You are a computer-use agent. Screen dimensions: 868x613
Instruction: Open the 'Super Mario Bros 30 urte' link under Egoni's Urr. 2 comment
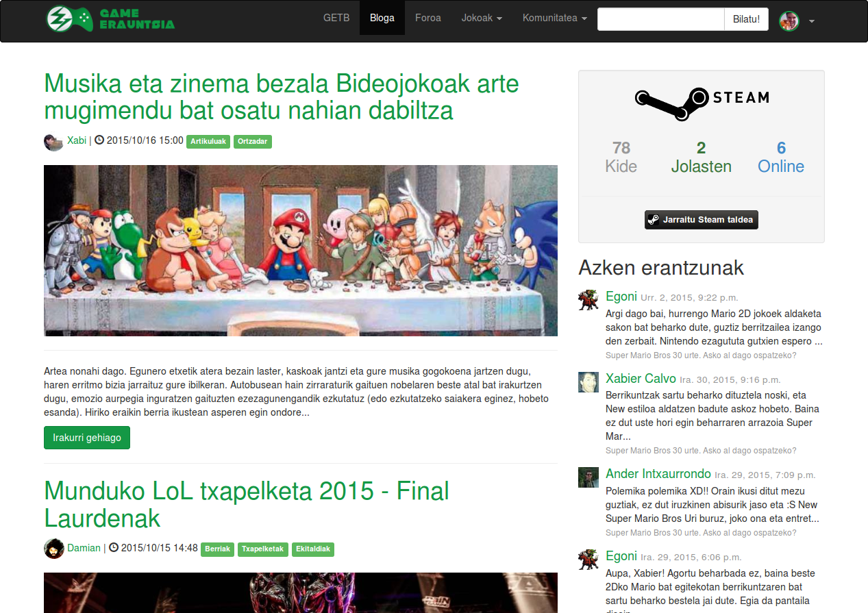pyautogui.click(x=701, y=355)
